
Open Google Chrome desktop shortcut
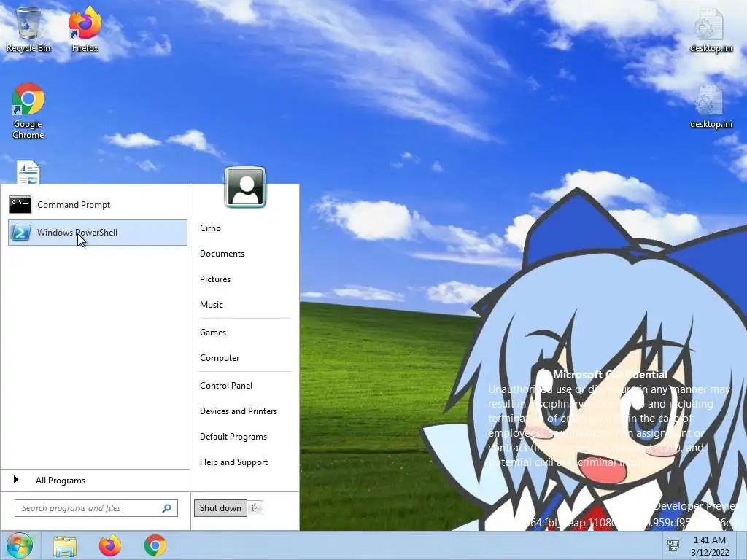click(28, 111)
